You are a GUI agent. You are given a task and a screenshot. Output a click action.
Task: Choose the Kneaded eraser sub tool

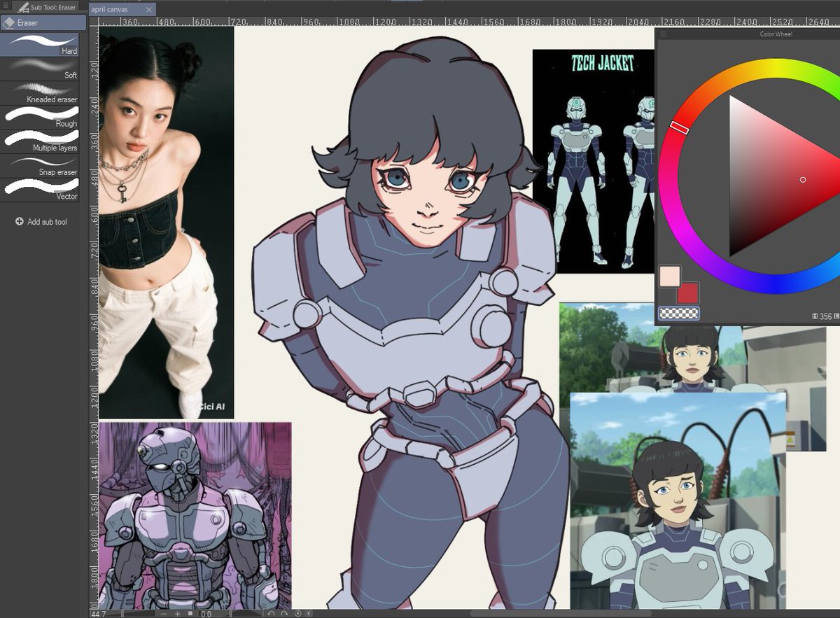(39, 93)
